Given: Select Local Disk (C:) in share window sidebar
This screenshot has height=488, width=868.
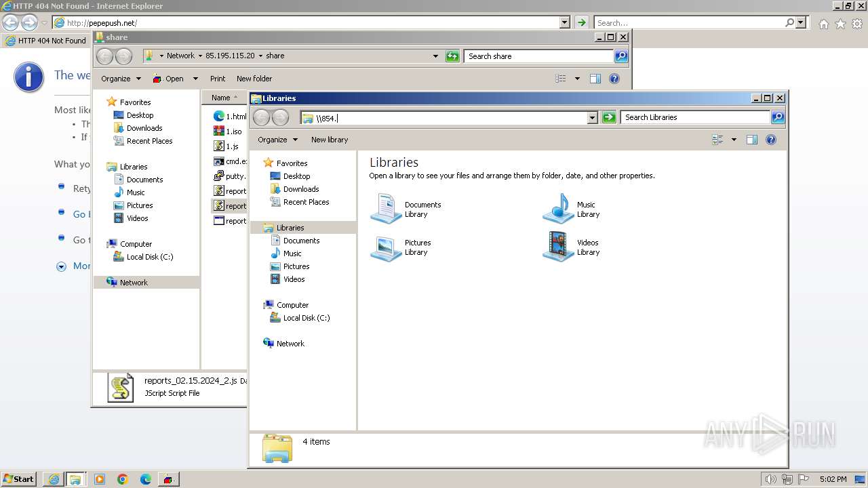Looking at the screenshot, I should pos(143,257).
